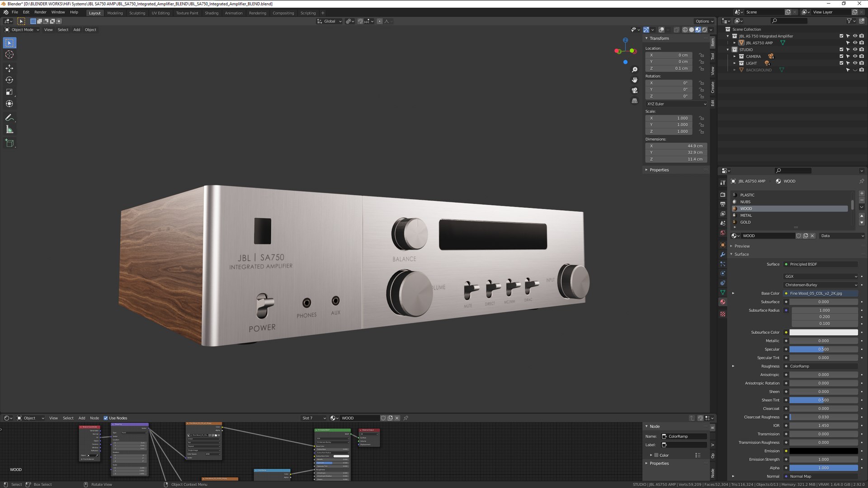Switch to the Modeling workspace tab
The width and height of the screenshot is (868, 488).
(115, 13)
